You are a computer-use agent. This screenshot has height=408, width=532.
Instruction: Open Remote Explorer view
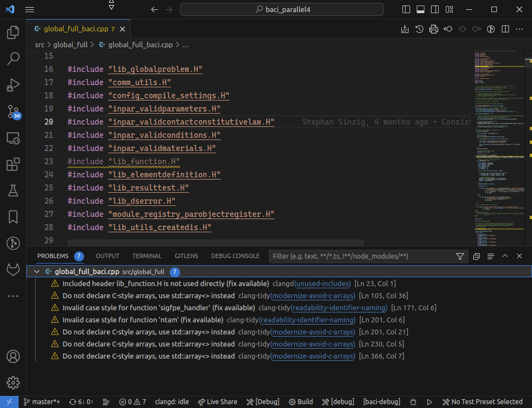click(x=13, y=138)
